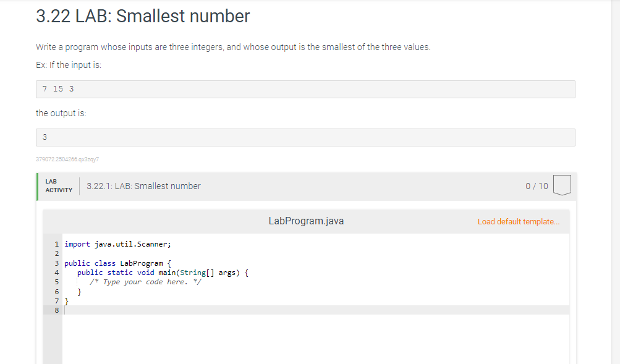The image size is (620, 364).
Task: Place the cursor on empty code line 8
Action: click(x=315, y=310)
